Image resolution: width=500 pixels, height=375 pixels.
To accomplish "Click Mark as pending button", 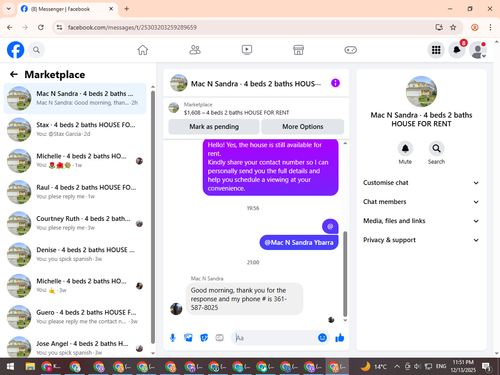I will [x=214, y=127].
